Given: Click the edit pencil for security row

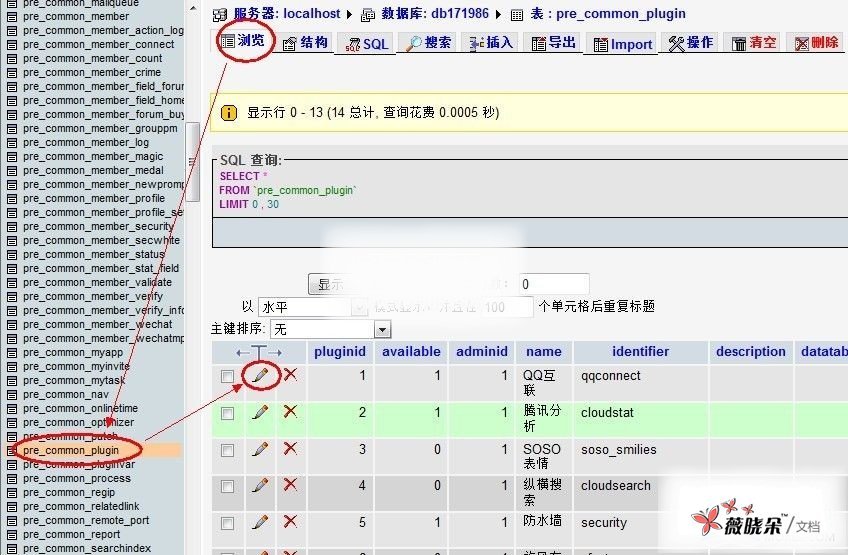Looking at the screenshot, I should [x=260, y=521].
